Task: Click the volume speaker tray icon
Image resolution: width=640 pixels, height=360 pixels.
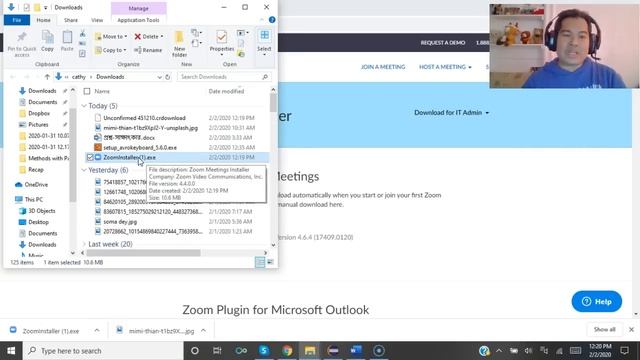Action: [x=528, y=351]
